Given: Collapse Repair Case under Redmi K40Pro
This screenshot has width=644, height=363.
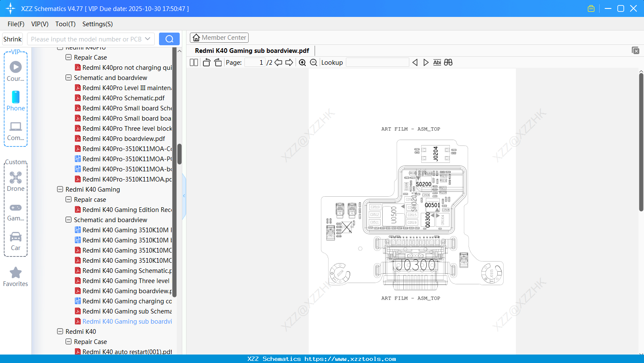Looking at the screenshot, I should pos(69,57).
